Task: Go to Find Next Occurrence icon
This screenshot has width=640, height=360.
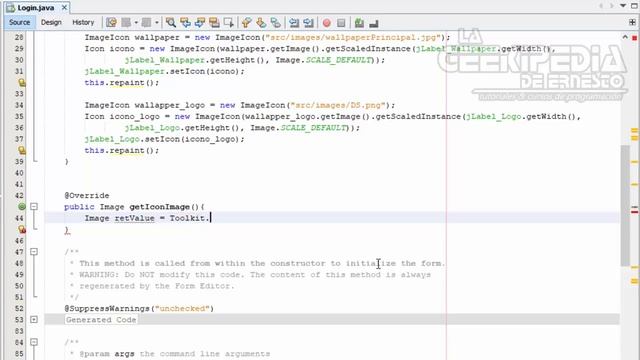Action: [200, 22]
